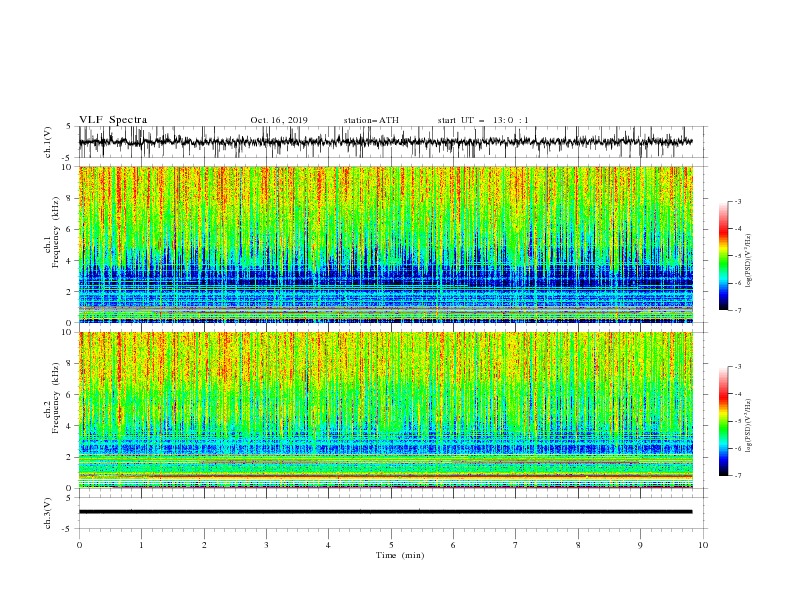Click time axis tick label "9"
The height and width of the screenshot is (612, 792).
click(x=640, y=545)
